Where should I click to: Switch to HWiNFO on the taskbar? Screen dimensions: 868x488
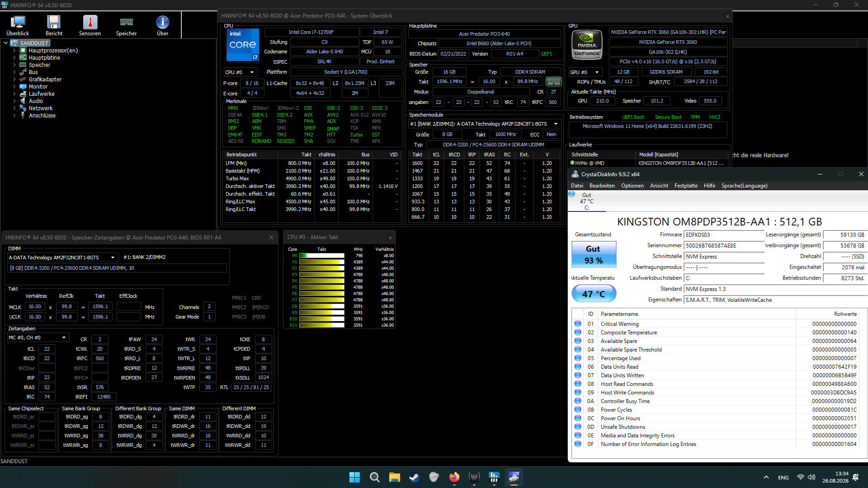(494, 477)
